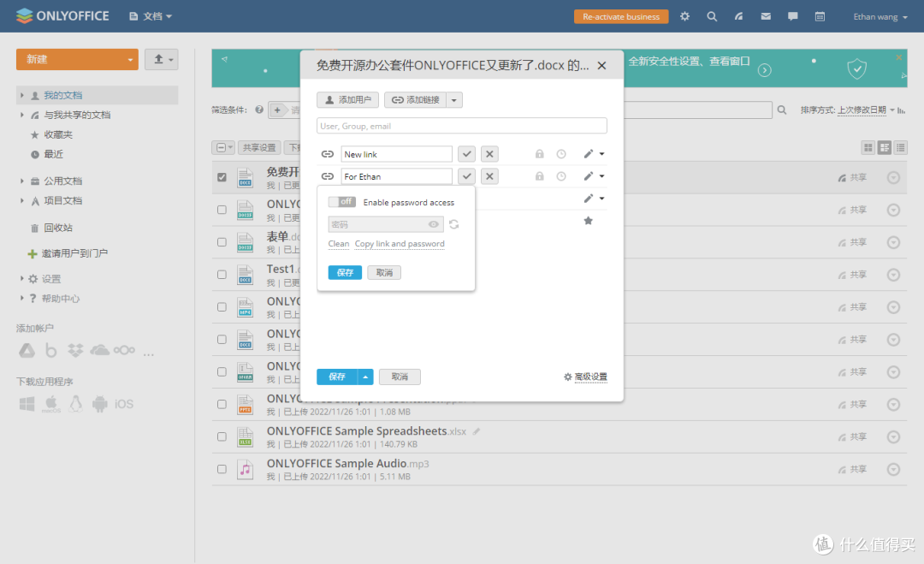Screen dimensions: 924x564
Task: Cancel For Ethan link name with X
Action: tap(489, 176)
